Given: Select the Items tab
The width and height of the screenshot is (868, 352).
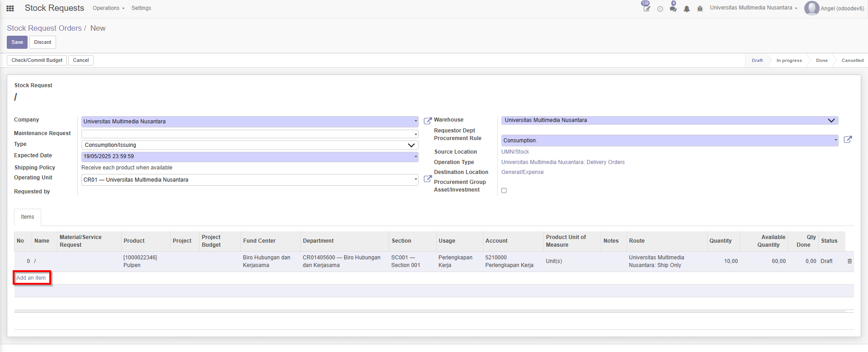Looking at the screenshot, I should (28, 217).
